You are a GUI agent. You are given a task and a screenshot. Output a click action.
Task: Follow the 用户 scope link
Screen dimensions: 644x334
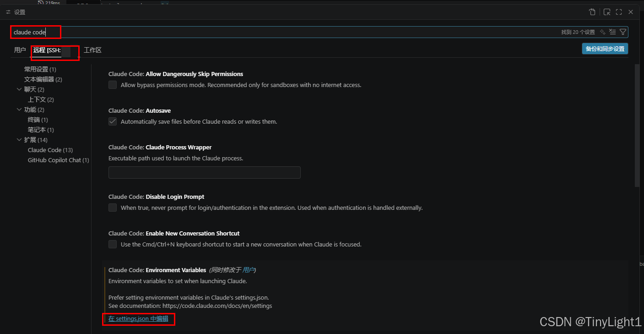tap(248, 270)
